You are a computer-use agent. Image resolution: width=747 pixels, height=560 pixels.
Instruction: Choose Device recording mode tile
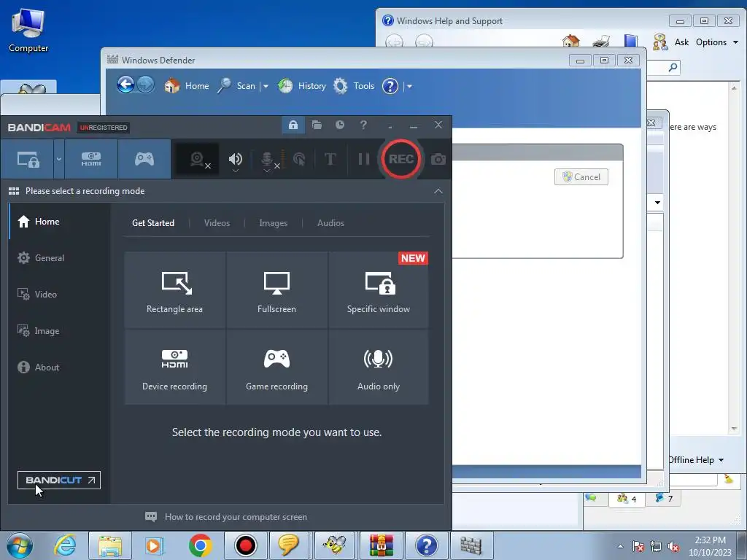(175, 367)
